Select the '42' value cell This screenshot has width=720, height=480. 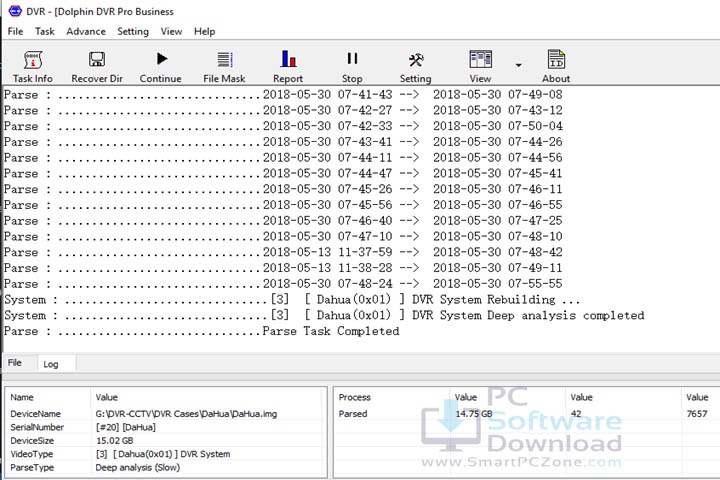576,414
